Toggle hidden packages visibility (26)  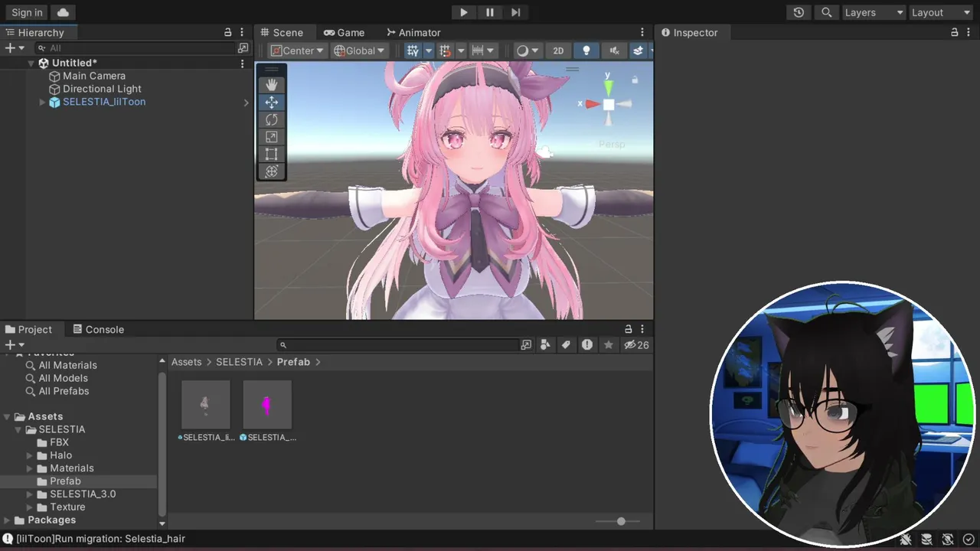coord(636,345)
